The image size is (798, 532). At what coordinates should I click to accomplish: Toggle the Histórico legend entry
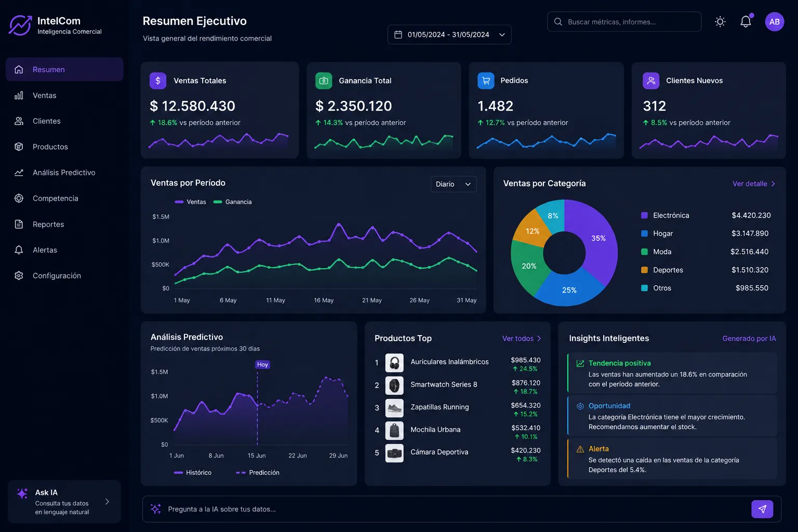(193, 473)
